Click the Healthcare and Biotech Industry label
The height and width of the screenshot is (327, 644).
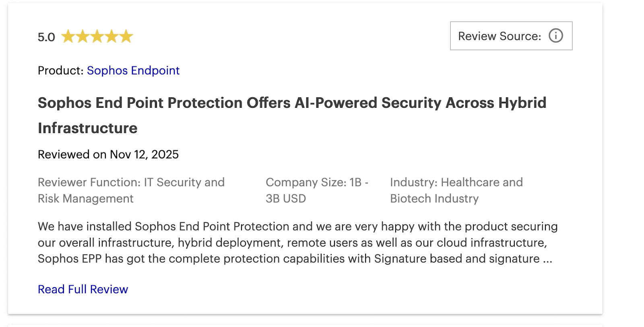456,190
